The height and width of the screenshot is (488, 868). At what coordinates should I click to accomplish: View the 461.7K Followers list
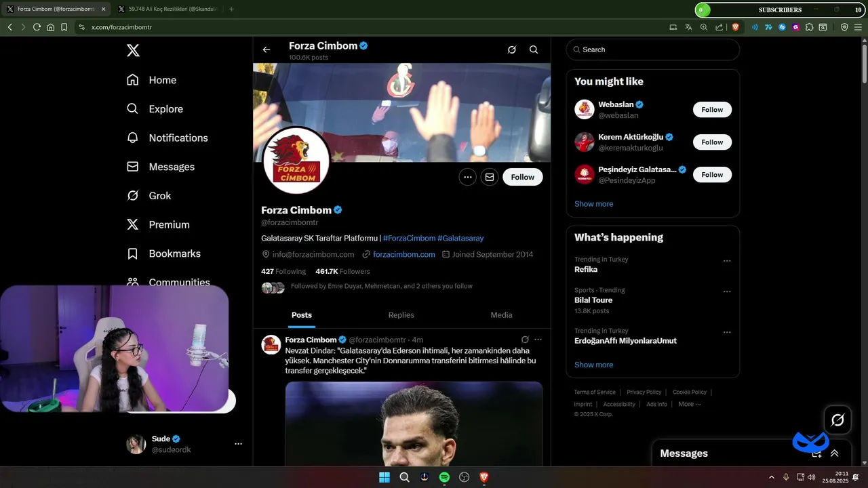click(x=342, y=271)
